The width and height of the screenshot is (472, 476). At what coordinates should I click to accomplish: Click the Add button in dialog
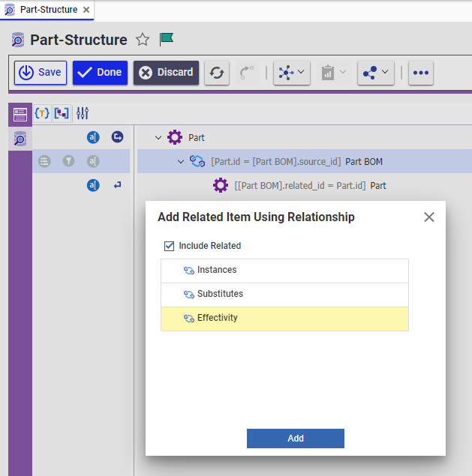(296, 439)
